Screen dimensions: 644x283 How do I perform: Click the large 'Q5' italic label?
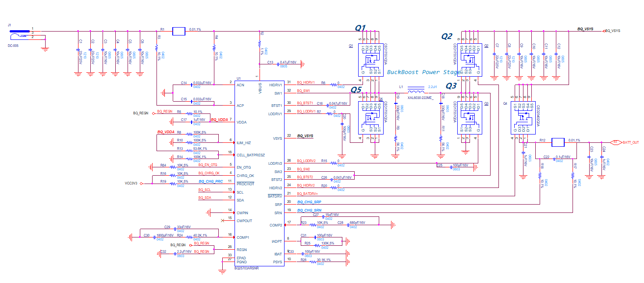(x=356, y=90)
